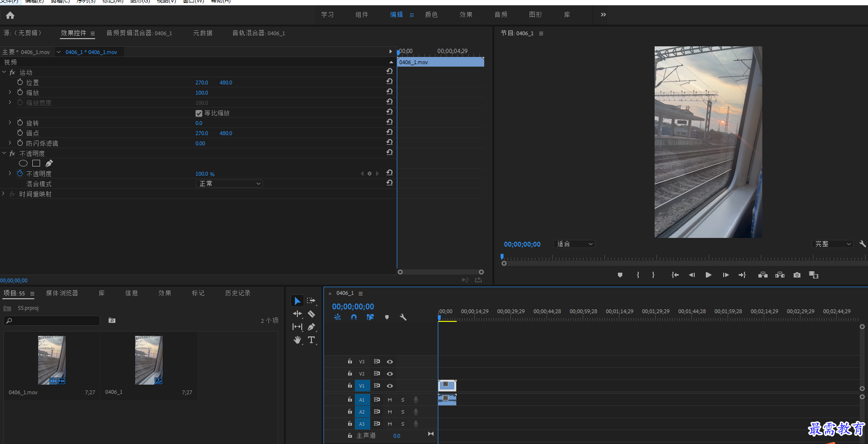Toggle V2 track output eye
Image resolution: width=868 pixels, height=444 pixels.
point(390,374)
